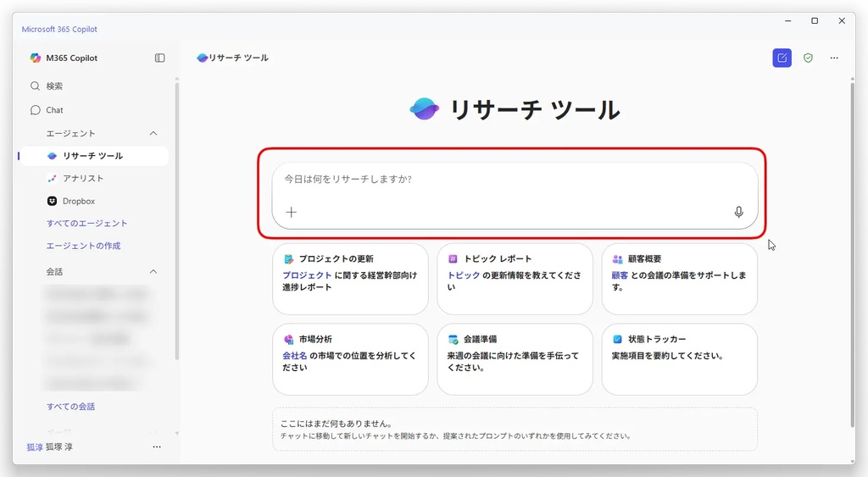The height and width of the screenshot is (477, 868).
Task: Click the 会議準備 calendar icon
Action: coord(453,339)
